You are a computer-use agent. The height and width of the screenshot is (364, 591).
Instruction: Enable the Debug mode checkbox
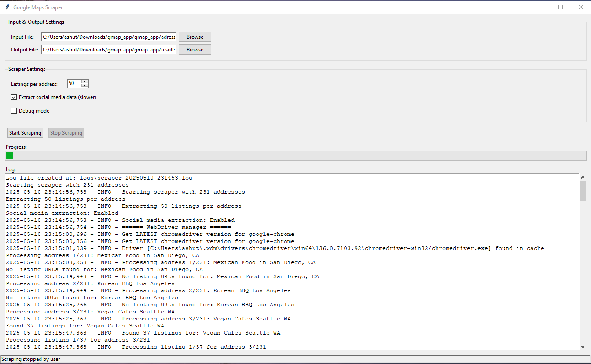click(x=14, y=111)
